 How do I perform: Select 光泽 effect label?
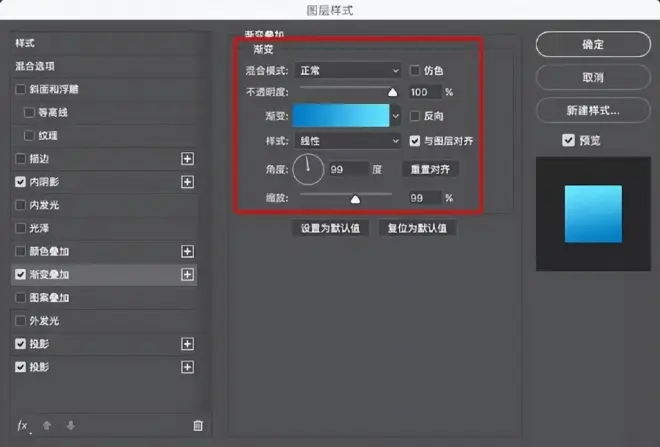point(39,228)
